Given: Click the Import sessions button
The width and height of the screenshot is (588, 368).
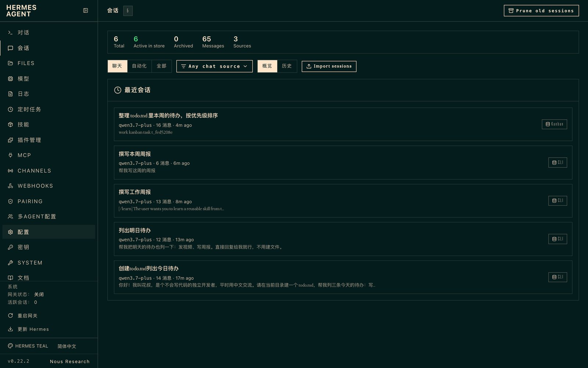Looking at the screenshot, I should 329,66.
